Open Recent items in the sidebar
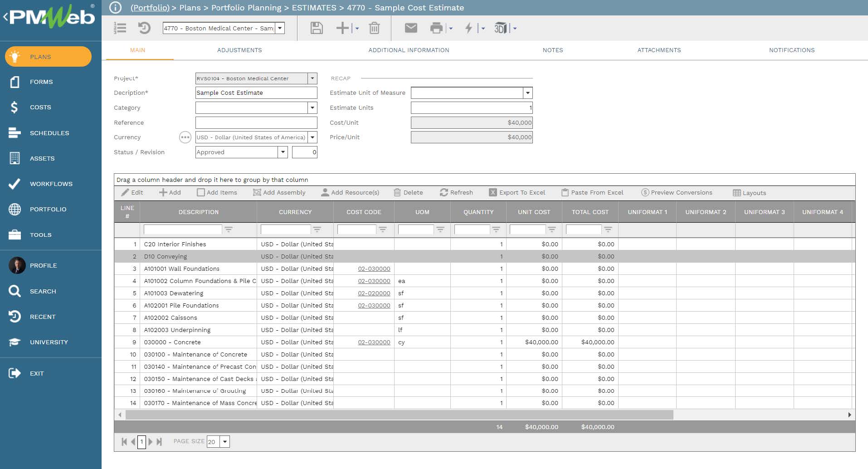 tap(43, 317)
